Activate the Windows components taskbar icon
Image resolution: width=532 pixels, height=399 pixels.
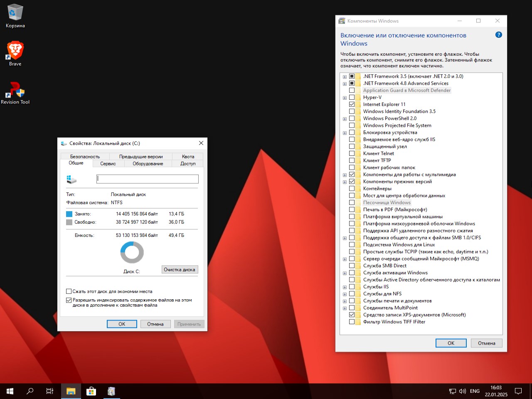[111, 391]
